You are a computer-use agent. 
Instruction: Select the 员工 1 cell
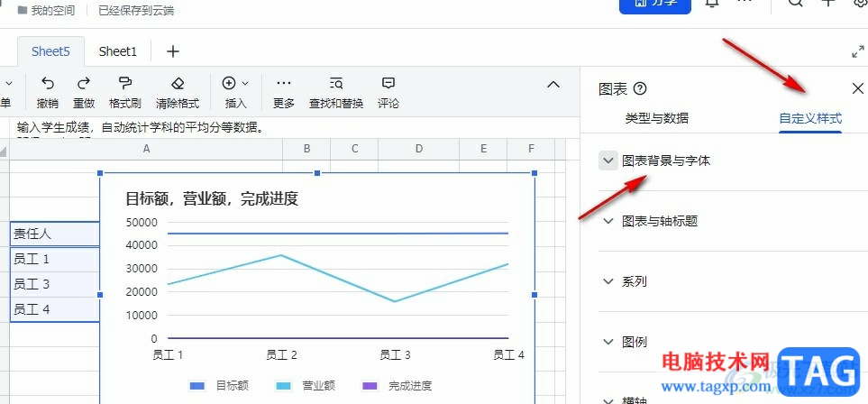click(x=55, y=260)
